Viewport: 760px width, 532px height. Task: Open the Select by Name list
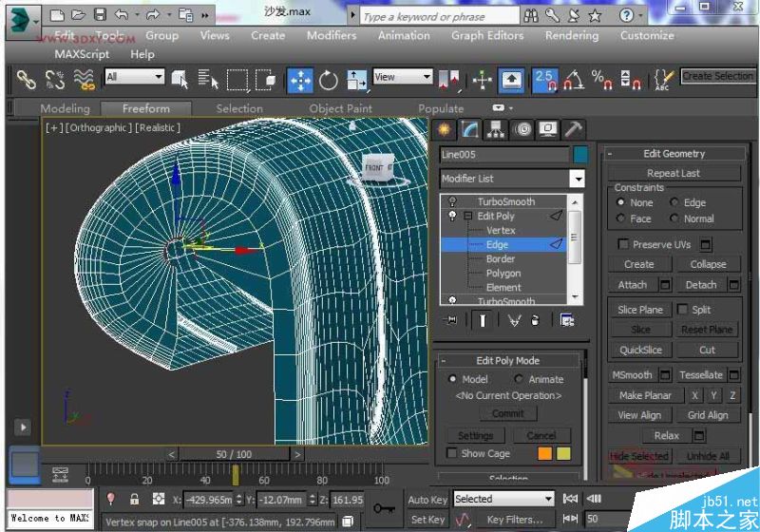[x=208, y=80]
